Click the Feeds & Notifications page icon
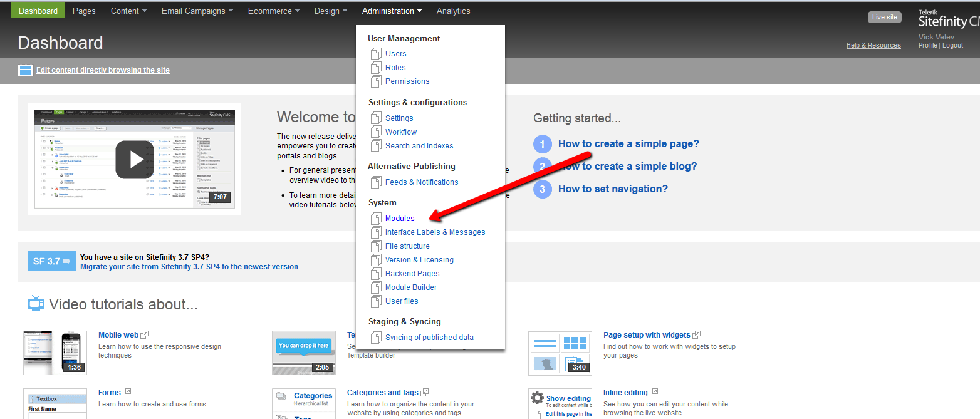 pos(376,182)
